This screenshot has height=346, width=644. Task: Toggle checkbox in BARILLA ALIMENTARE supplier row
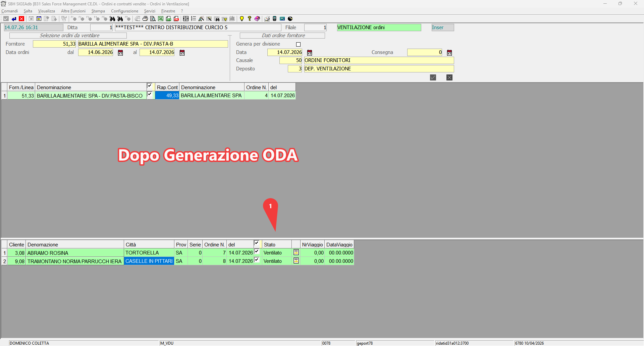click(150, 95)
